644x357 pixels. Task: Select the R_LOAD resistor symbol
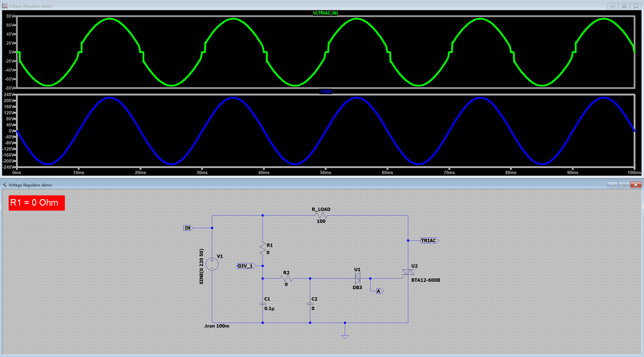click(321, 215)
